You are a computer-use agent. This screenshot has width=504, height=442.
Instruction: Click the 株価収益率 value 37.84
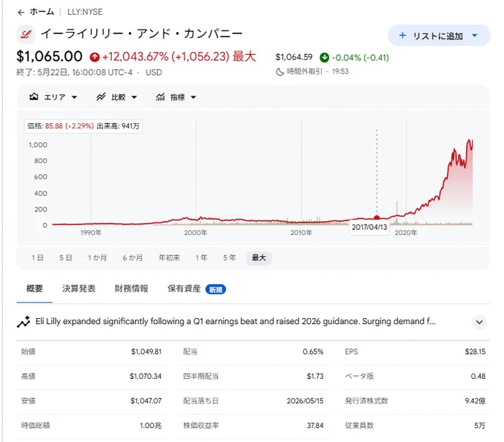click(x=315, y=425)
